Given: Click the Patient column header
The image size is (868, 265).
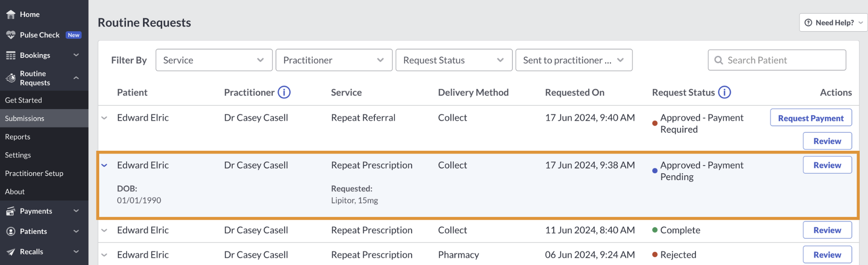Looking at the screenshot, I should [x=132, y=93].
